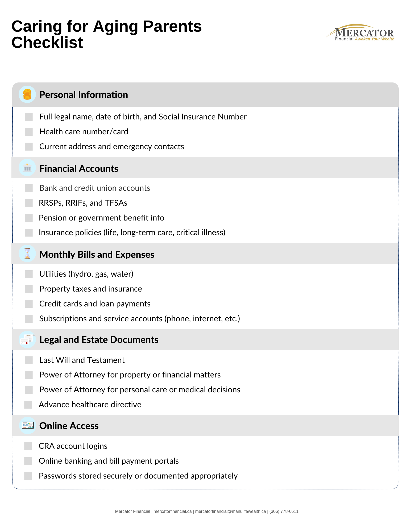Check Utilities (hydro, gas, water) box
This screenshot has width=411, height=532.
[29, 274]
